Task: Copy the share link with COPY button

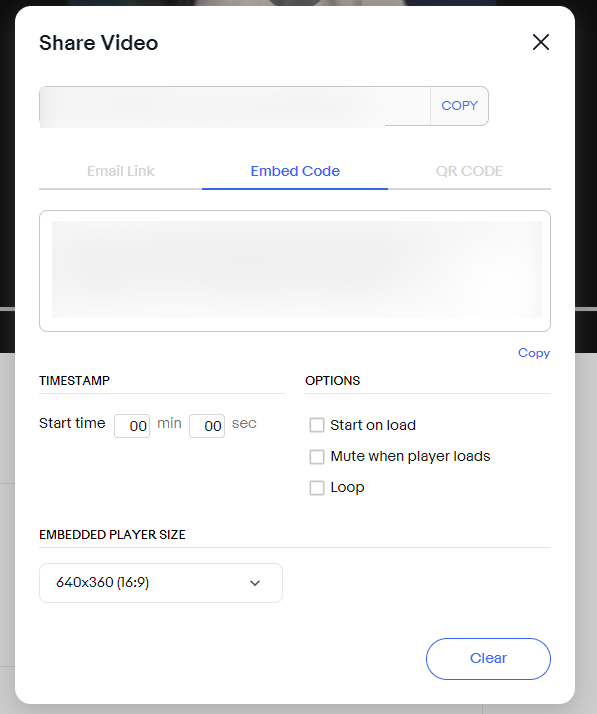Action: pyautogui.click(x=459, y=106)
